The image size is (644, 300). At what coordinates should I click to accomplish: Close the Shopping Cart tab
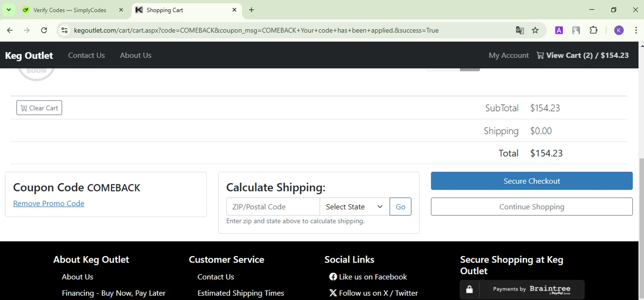pyautogui.click(x=234, y=10)
